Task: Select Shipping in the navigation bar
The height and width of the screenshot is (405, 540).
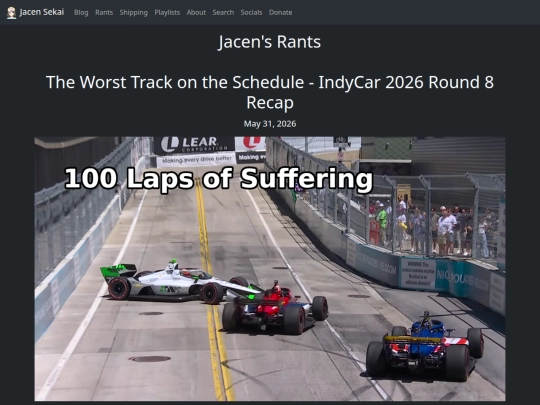Action: click(134, 12)
